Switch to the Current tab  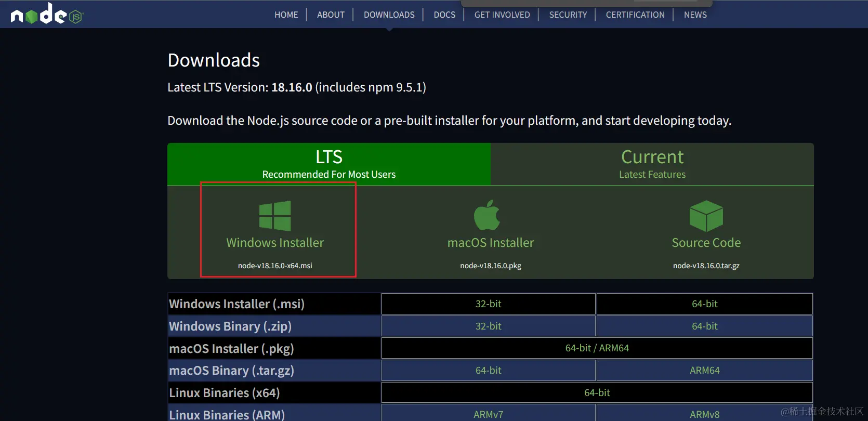pyautogui.click(x=652, y=164)
